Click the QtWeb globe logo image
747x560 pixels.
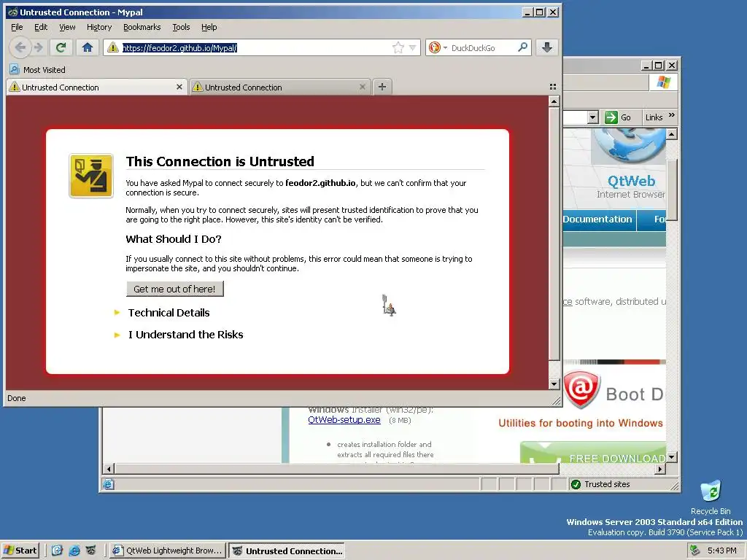[x=629, y=145]
